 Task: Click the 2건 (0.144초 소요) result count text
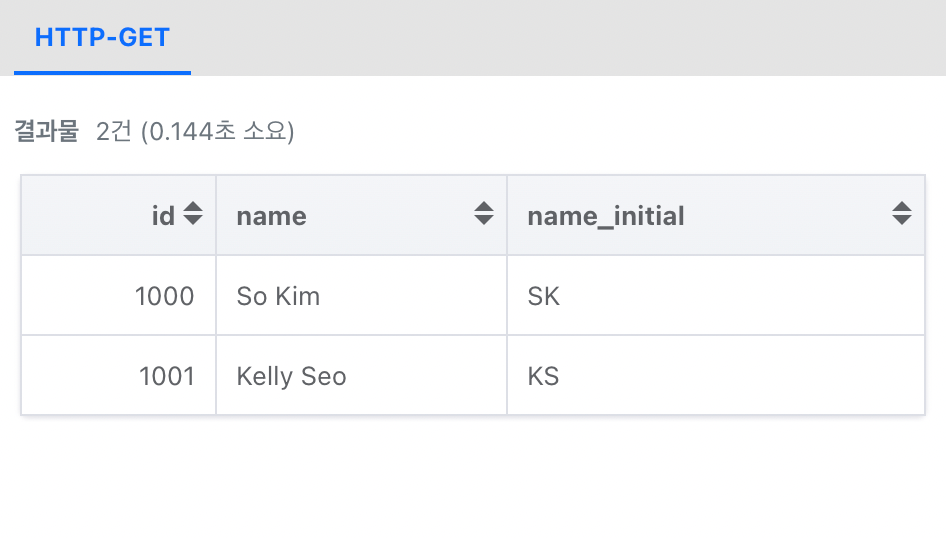click(x=195, y=131)
